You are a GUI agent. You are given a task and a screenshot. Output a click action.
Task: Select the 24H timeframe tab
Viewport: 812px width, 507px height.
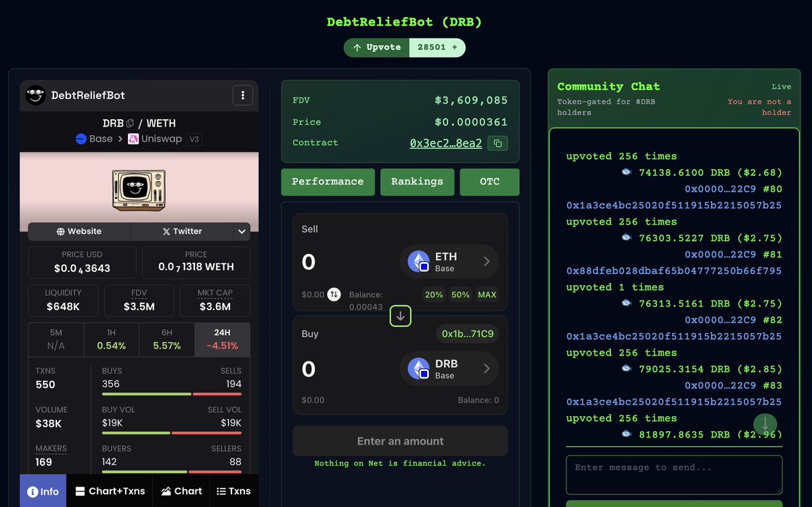[x=222, y=339]
